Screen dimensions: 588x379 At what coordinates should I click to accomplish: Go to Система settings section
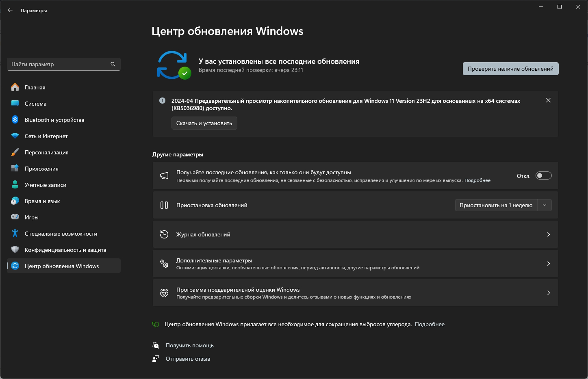[x=64, y=104]
